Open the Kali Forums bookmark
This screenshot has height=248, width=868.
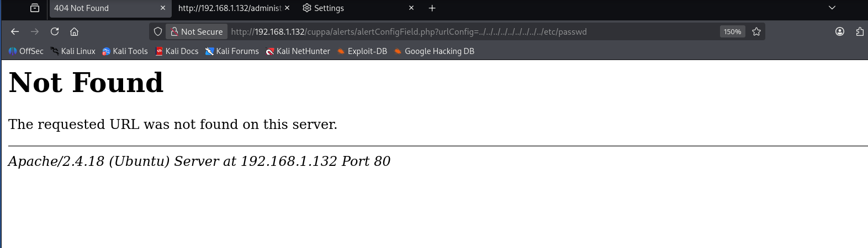pos(232,51)
